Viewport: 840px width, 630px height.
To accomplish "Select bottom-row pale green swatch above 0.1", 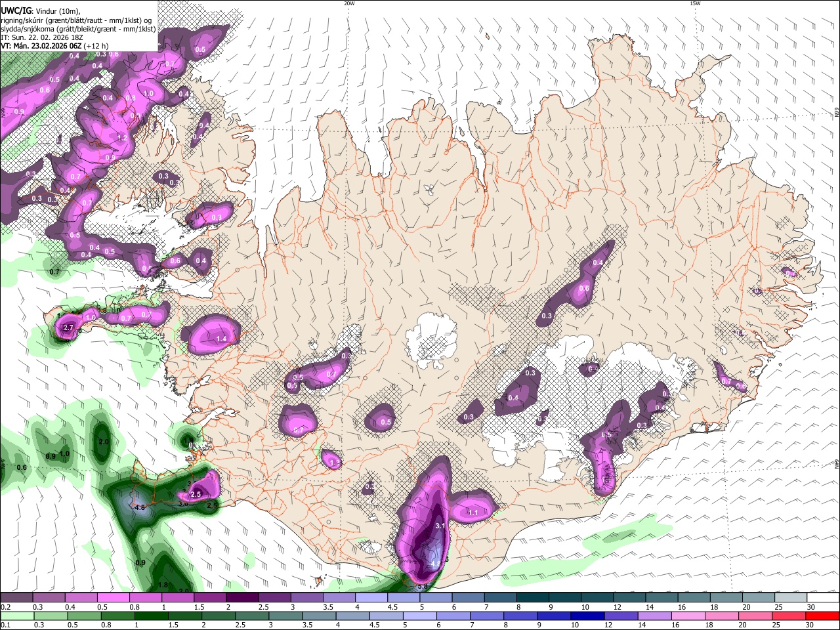I will [17, 616].
